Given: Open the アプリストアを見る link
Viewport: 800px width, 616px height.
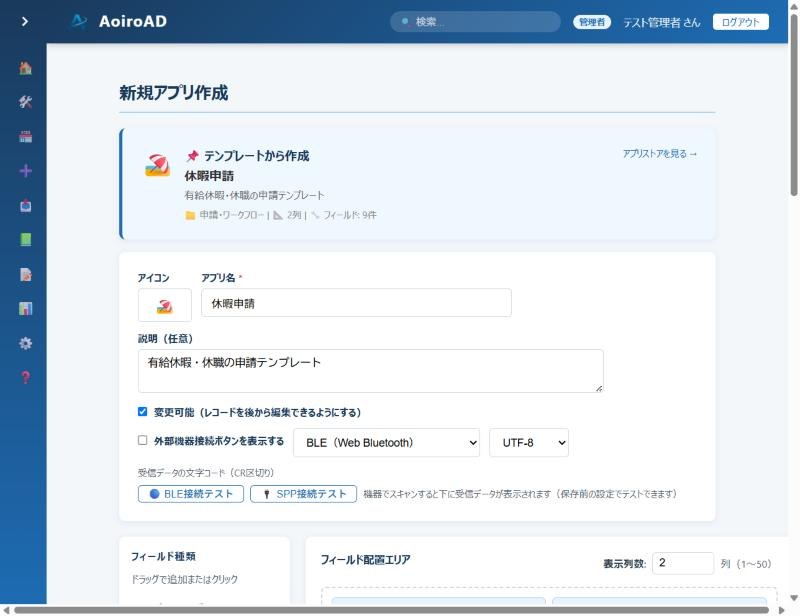Looking at the screenshot, I should click(659, 154).
